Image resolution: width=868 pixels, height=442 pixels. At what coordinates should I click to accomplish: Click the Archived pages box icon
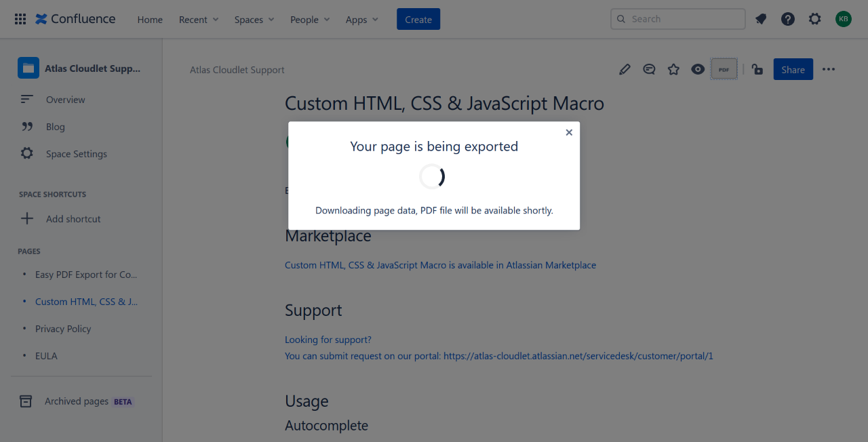tap(26, 401)
